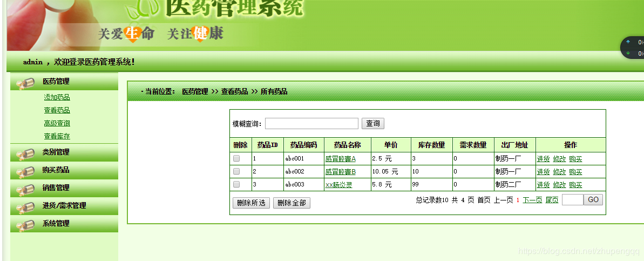Click the pill icon beside 类别管理

coord(25,155)
